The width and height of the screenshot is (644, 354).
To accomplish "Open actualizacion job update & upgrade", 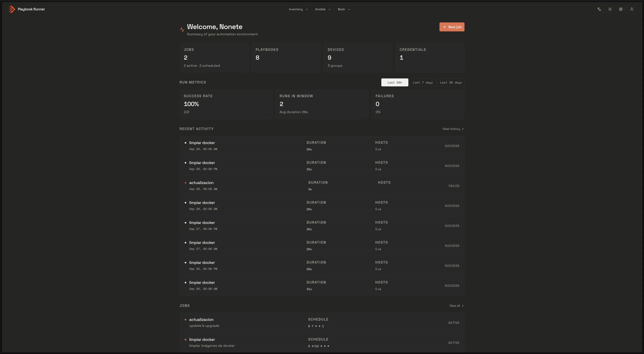I will coord(322,323).
